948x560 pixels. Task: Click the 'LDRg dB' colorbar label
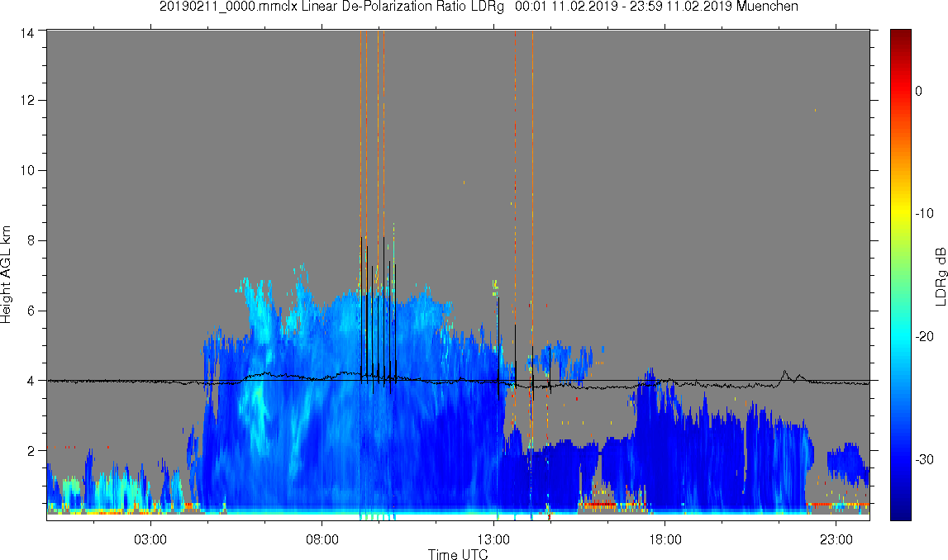click(x=940, y=276)
